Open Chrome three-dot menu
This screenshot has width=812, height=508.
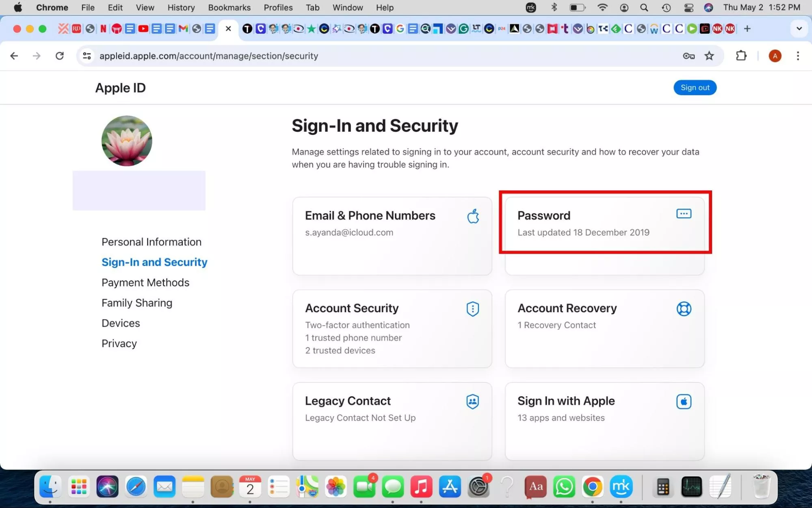click(798, 56)
